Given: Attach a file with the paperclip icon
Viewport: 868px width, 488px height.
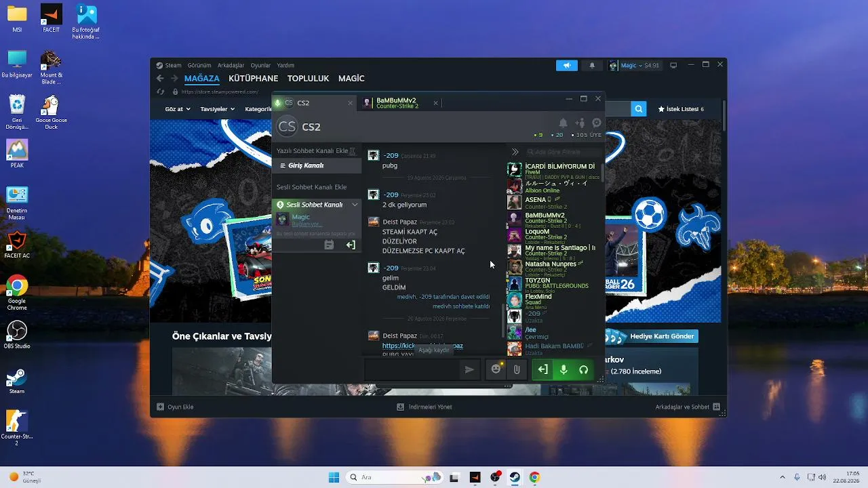Looking at the screenshot, I should (516, 369).
